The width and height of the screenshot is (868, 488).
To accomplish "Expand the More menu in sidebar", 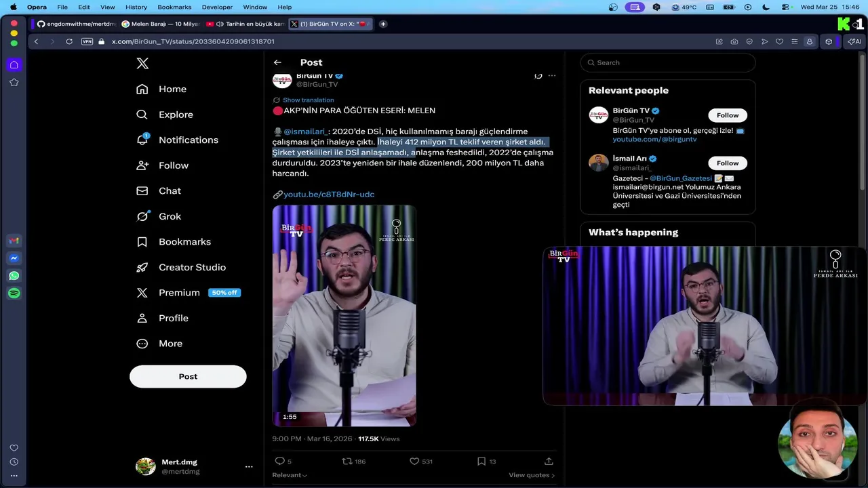I will click(159, 344).
